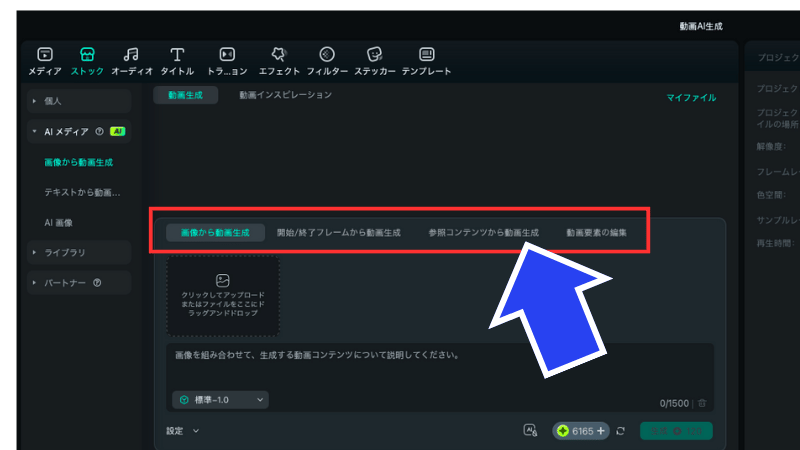Open the テンプレート (Templates) icon
This screenshot has width=800, height=450.
point(426,55)
